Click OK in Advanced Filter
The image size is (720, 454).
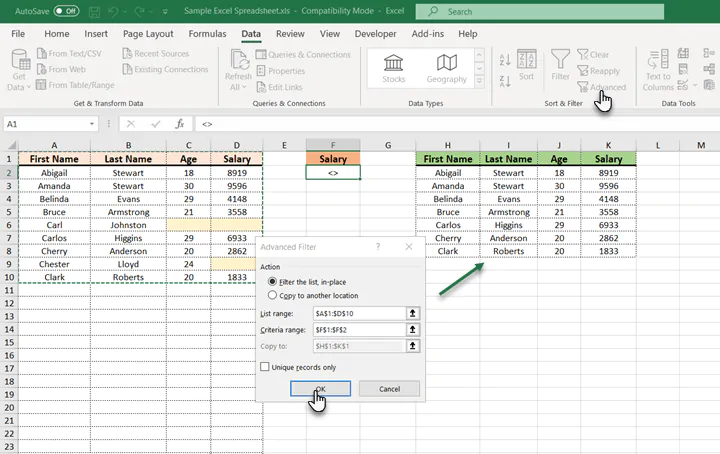point(321,389)
